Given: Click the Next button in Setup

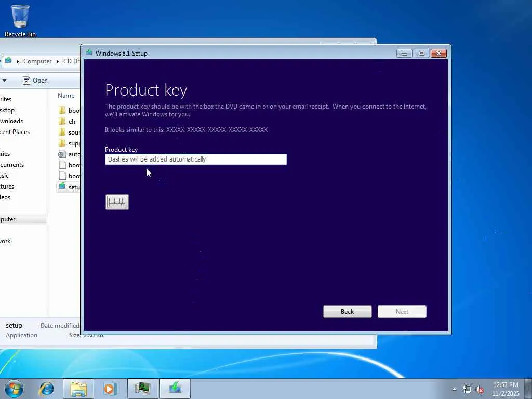Looking at the screenshot, I should point(402,312).
